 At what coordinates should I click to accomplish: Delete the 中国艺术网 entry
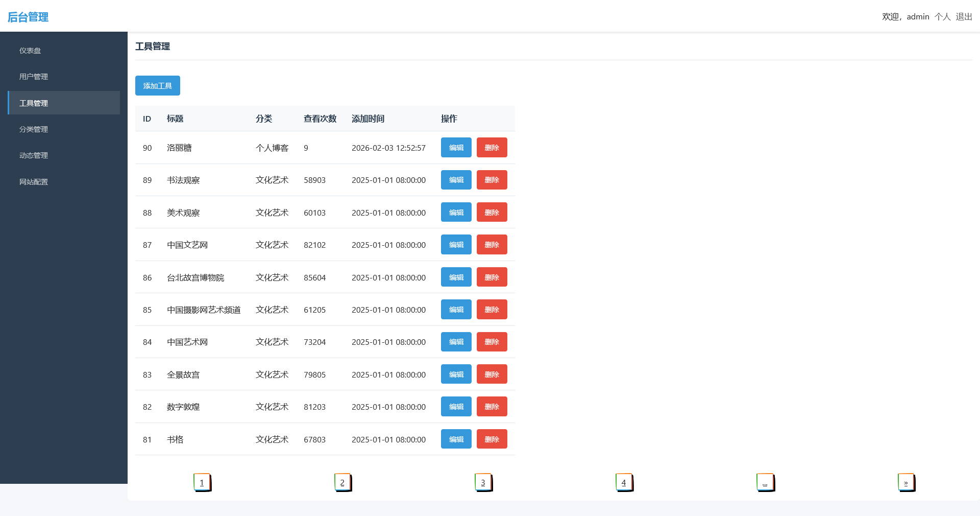pos(492,342)
